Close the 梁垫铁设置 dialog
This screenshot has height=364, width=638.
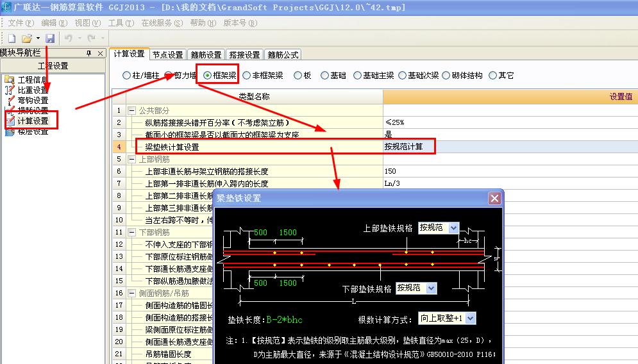coord(495,199)
